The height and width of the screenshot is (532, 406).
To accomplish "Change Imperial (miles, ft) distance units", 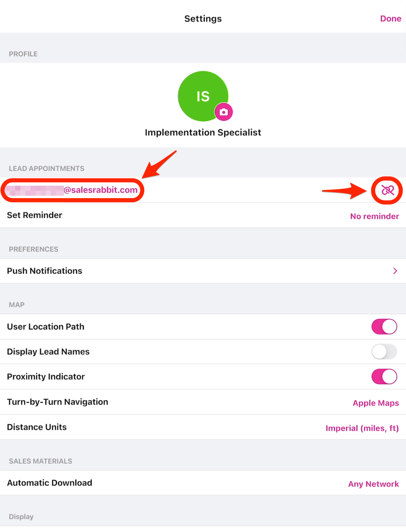I will pyautogui.click(x=362, y=428).
